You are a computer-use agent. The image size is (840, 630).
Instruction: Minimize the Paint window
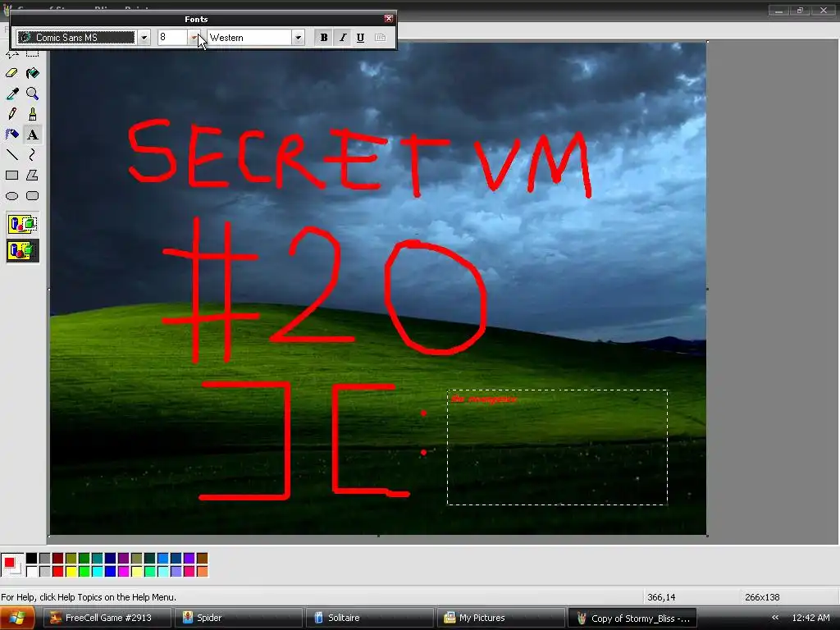click(779, 10)
